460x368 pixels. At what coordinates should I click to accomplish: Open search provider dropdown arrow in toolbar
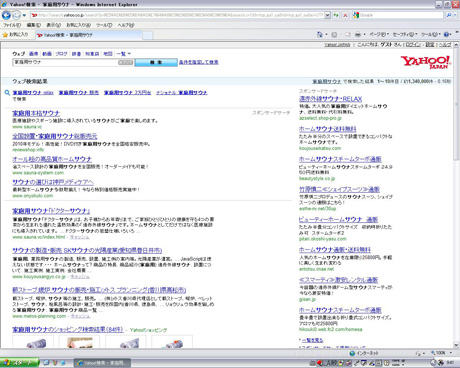click(x=455, y=15)
